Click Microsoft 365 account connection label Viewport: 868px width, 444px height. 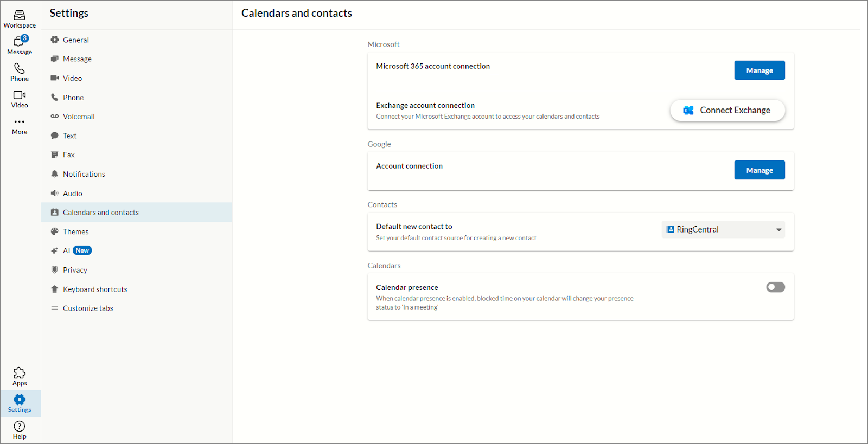point(433,66)
